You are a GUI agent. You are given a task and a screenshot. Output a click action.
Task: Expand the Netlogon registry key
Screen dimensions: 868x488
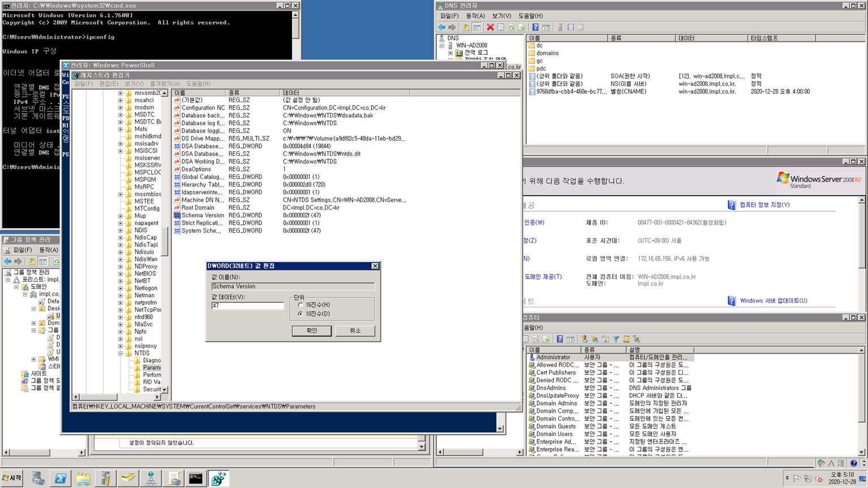tap(120, 288)
